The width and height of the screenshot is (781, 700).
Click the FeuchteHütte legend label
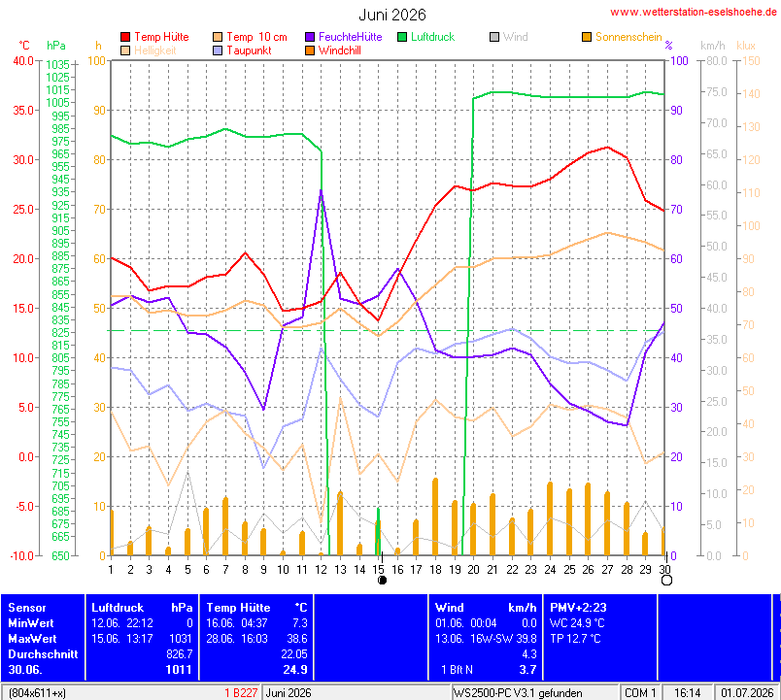point(350,37)
